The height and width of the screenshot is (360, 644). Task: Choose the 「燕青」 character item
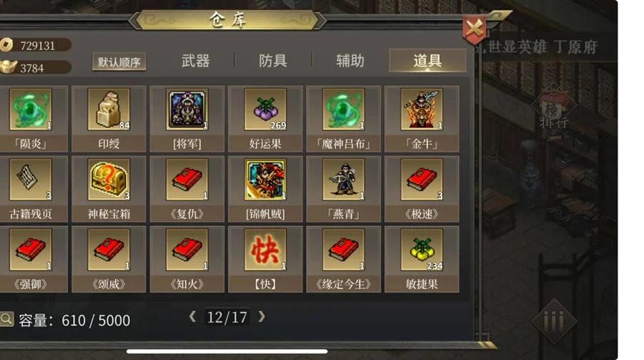(x=343, y=189)
